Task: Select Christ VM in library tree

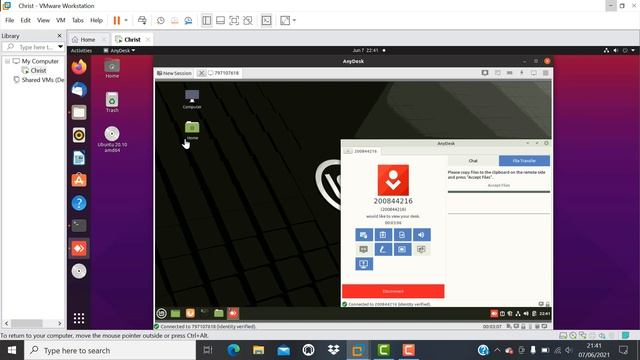Action: click(38, 70)
